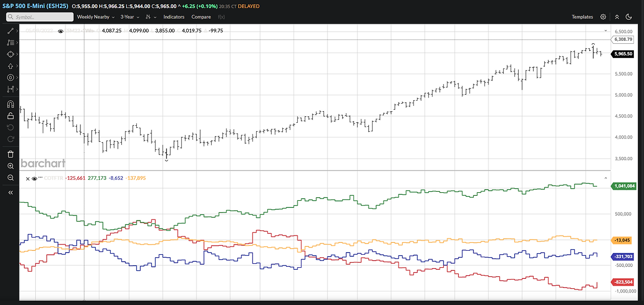Open the chart type bar-style dropdown
This screenshot has height=305, width=644.
pyautogui.click(x=151, y=17)
